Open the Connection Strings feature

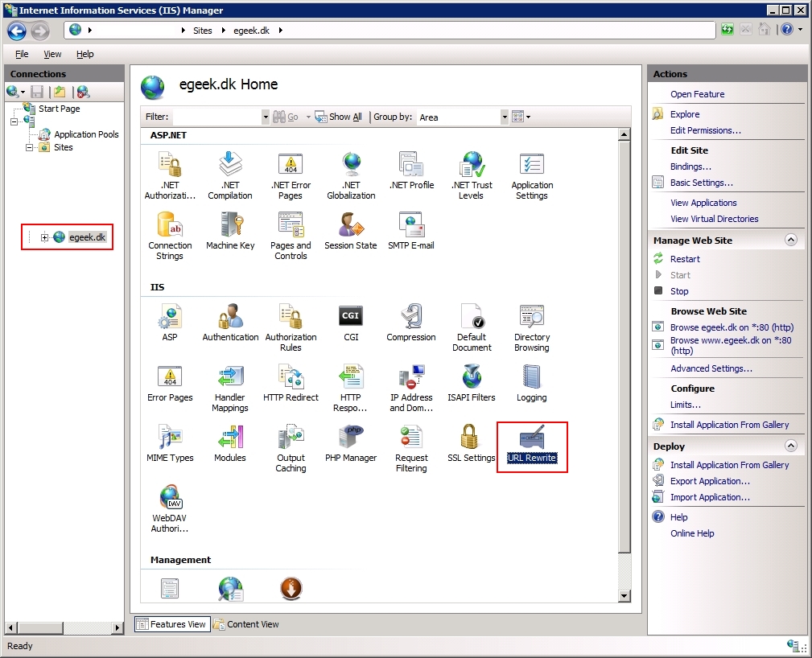click(x=170, y=227)
